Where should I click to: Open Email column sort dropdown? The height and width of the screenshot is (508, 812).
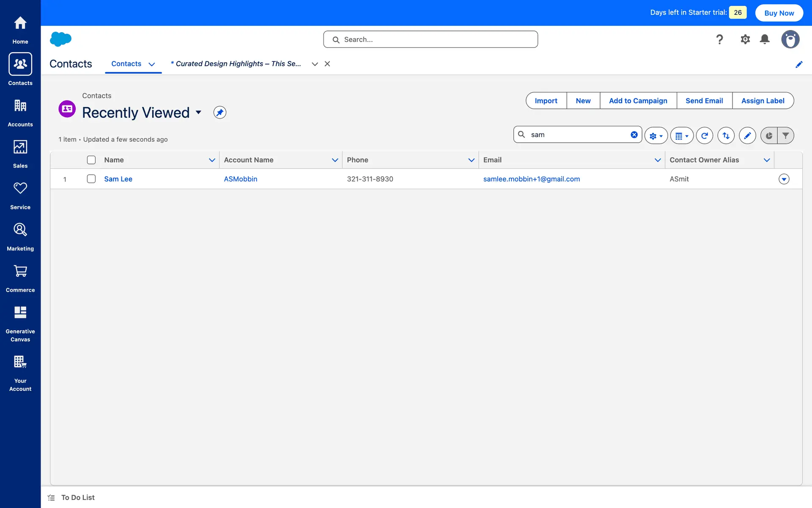tap(657, 160)
